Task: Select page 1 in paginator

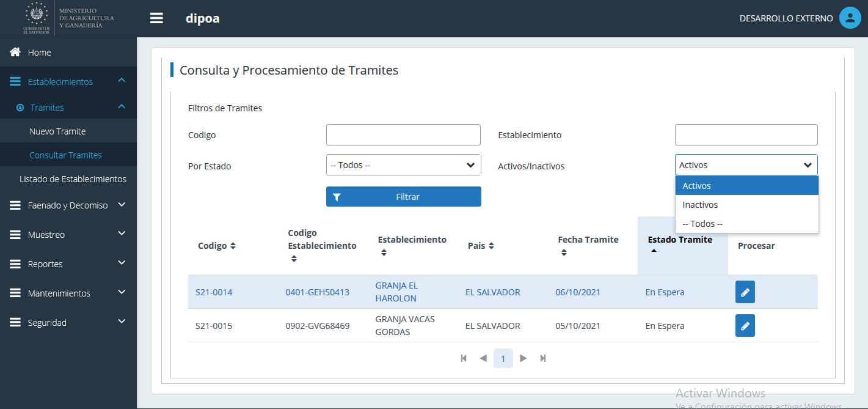Action: click(503, 358)
